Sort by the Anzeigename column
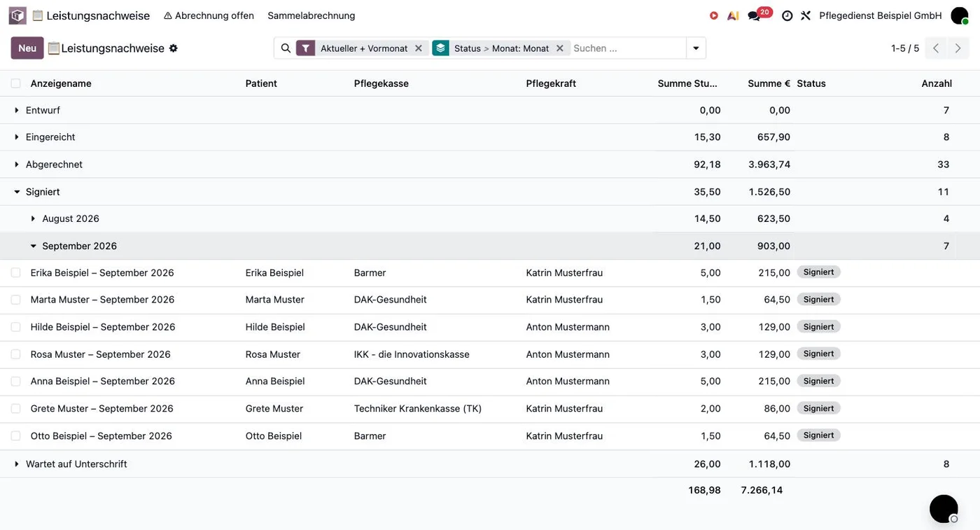The image size is (980, 530). click(61, 83)
